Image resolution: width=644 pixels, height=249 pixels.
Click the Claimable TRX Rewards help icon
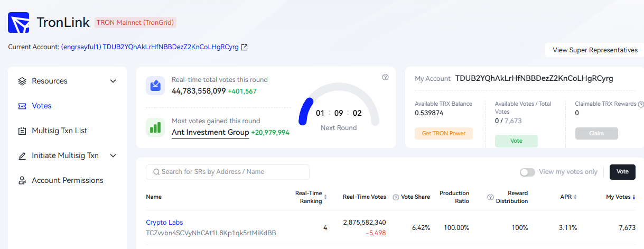click(x=641, y=104)
